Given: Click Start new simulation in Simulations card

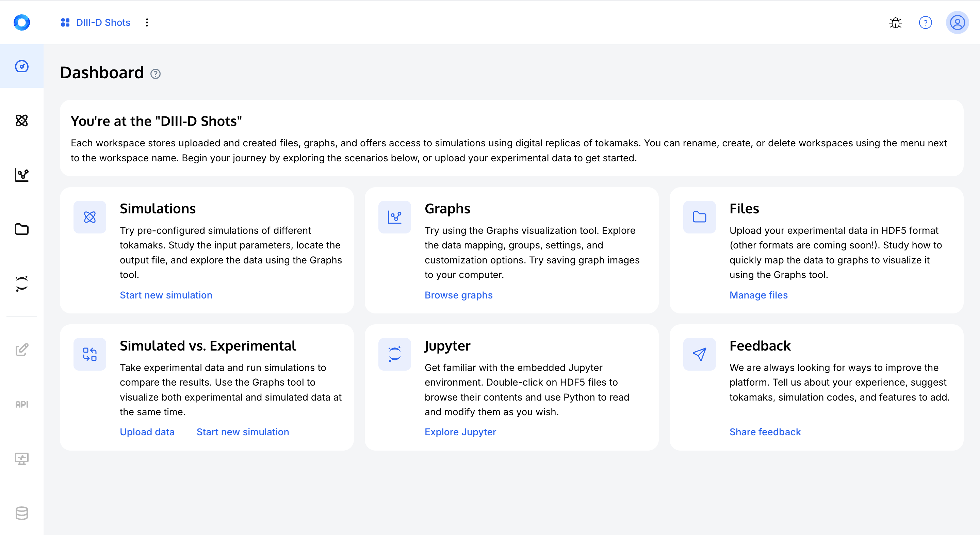Looking at the screenshot, I should point(166,295).
